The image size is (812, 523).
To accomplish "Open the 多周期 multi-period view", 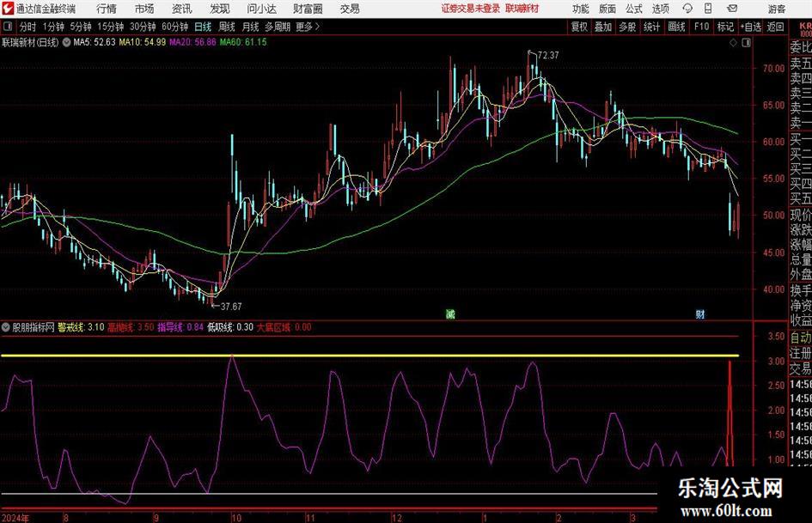I will coord(278,27).
